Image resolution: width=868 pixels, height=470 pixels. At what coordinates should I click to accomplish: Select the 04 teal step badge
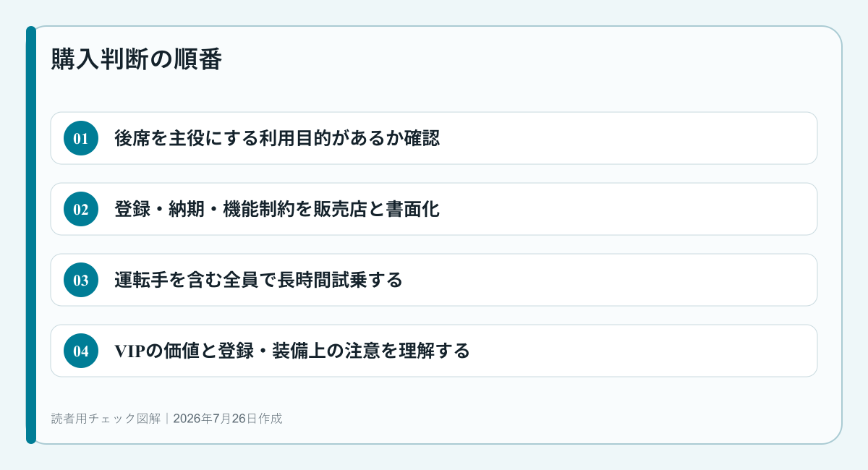point(81,351)
